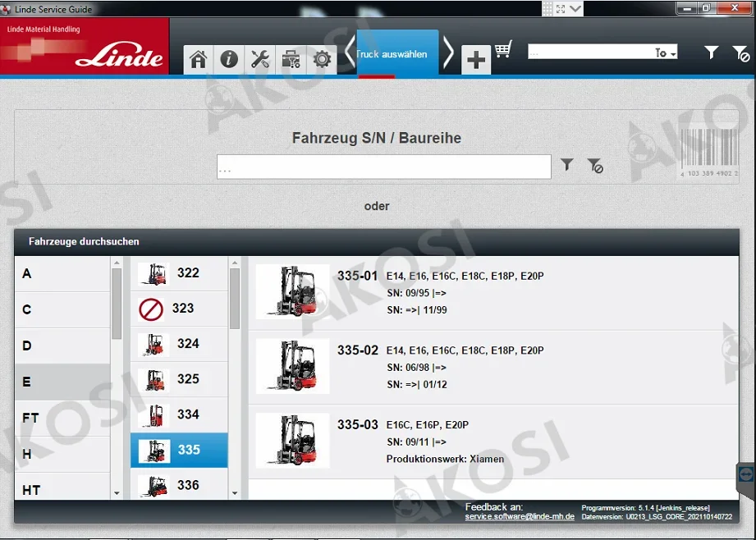
Task: Minimize the Linde Service Guide window
Action: (686, 8)
